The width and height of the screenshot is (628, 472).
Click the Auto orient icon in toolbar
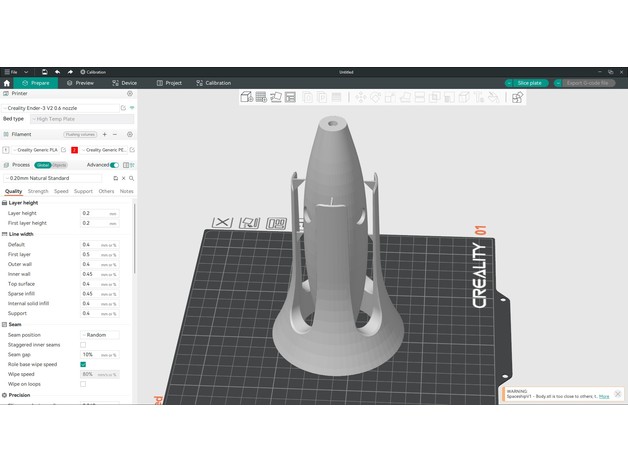[276, 97]
